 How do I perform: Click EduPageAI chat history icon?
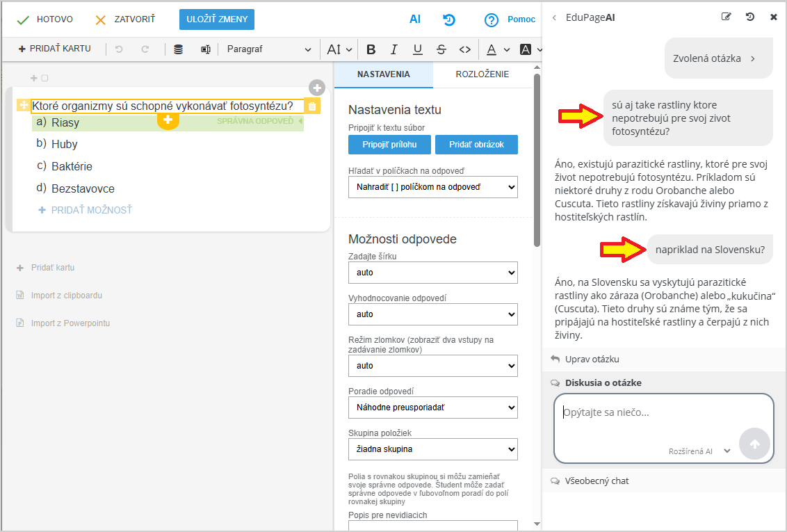point(750,17)
